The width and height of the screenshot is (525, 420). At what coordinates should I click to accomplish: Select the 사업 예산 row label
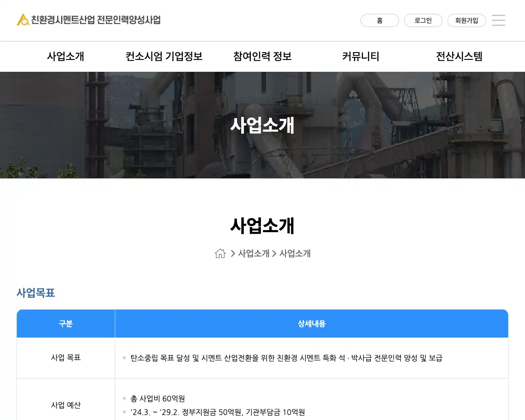[x=66, y=405]
